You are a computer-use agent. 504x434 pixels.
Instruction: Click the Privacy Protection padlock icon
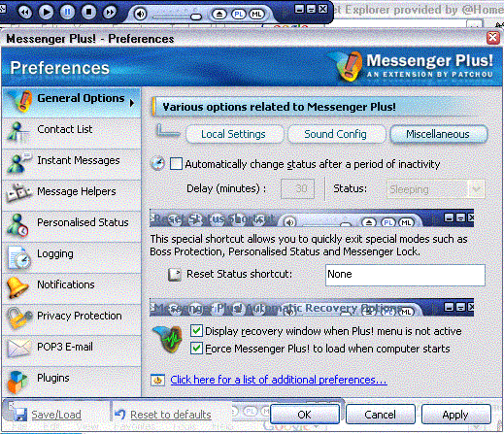19,317
